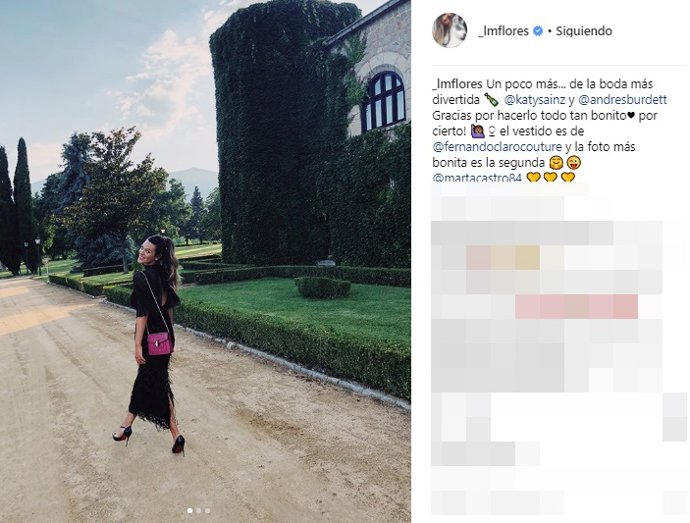
Task: Visit the @fernandoclarocouture profile link
Action: tap(497, 147)
